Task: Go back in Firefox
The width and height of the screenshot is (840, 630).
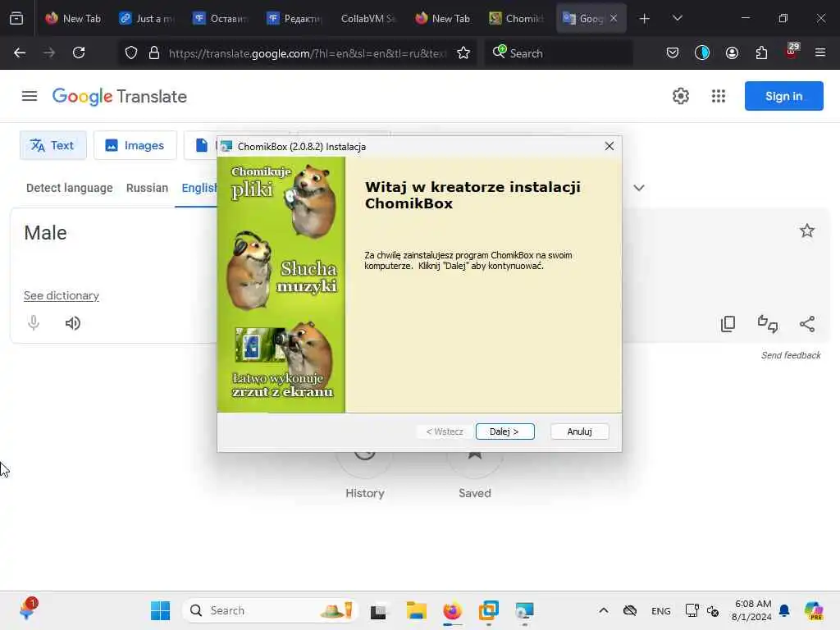Action: (x=20, y=52)
